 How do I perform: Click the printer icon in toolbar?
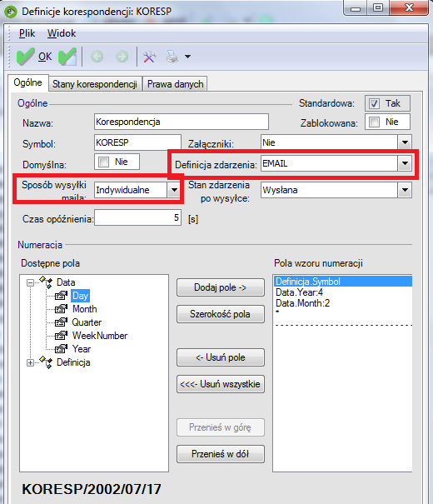tap(172, 57)
